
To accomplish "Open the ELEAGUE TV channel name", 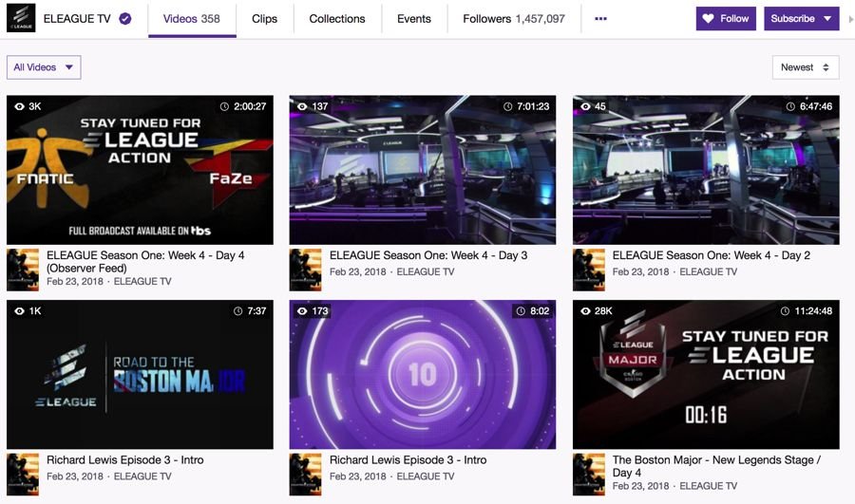I will 77,19.
